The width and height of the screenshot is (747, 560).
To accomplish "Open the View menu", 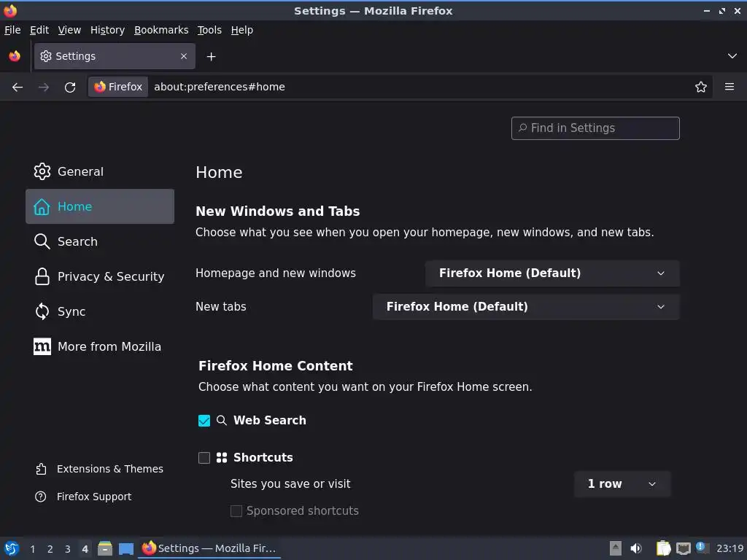I will 69,30.
